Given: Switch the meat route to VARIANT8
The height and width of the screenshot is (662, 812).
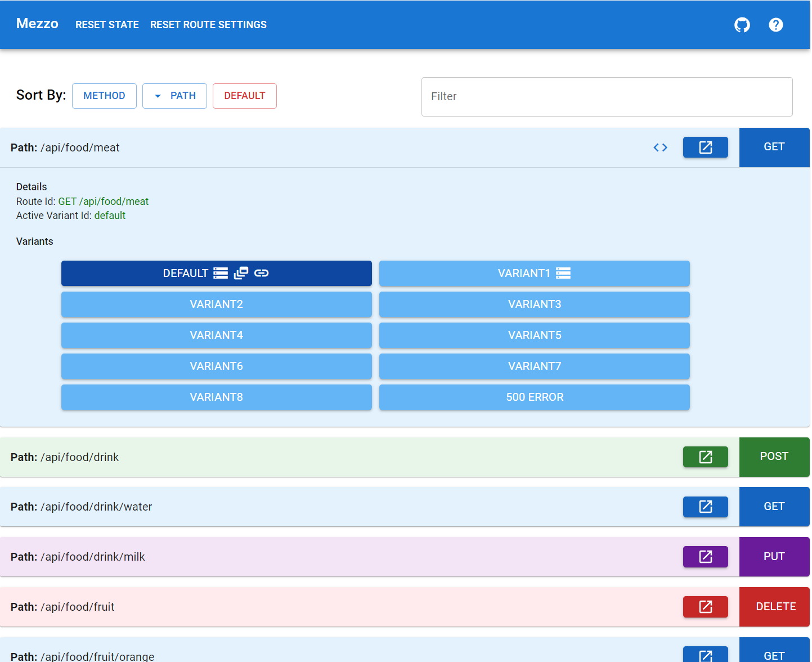Looking at the screenshot, I should 216,397.
